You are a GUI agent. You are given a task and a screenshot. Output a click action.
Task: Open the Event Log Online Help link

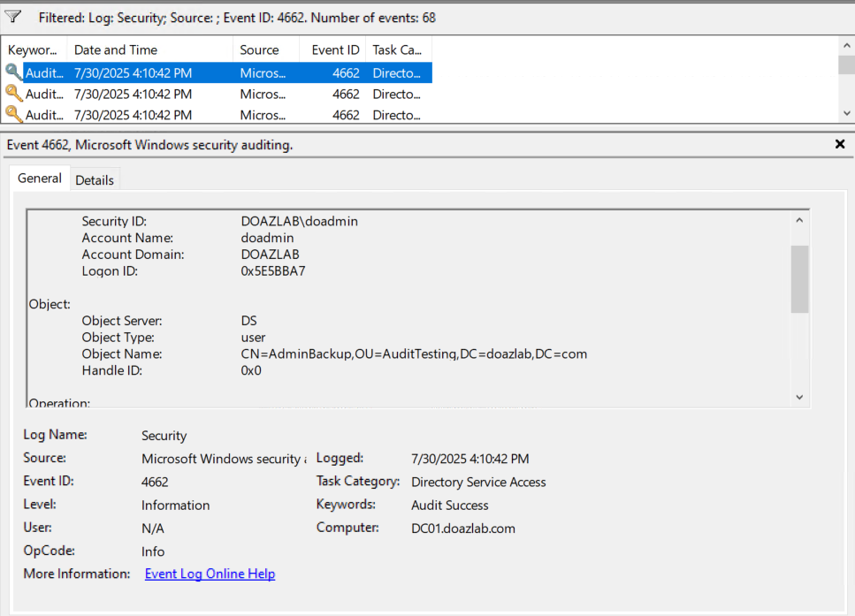point(210,574)
